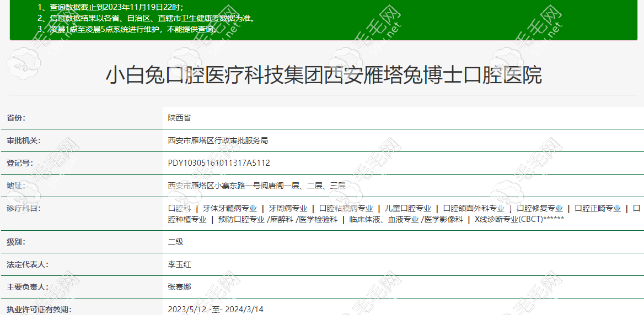Click X线诊断专业(CBCT) text

[508, 219]
